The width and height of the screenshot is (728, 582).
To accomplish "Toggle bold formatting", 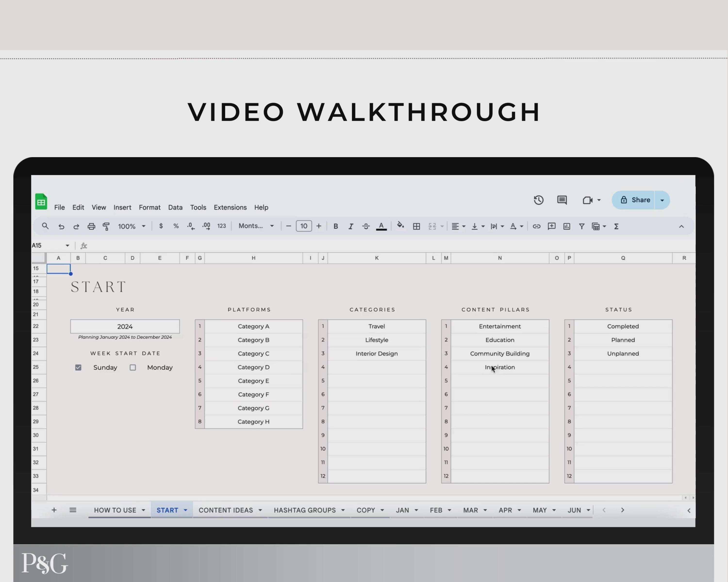I will (x=336, y=226).
